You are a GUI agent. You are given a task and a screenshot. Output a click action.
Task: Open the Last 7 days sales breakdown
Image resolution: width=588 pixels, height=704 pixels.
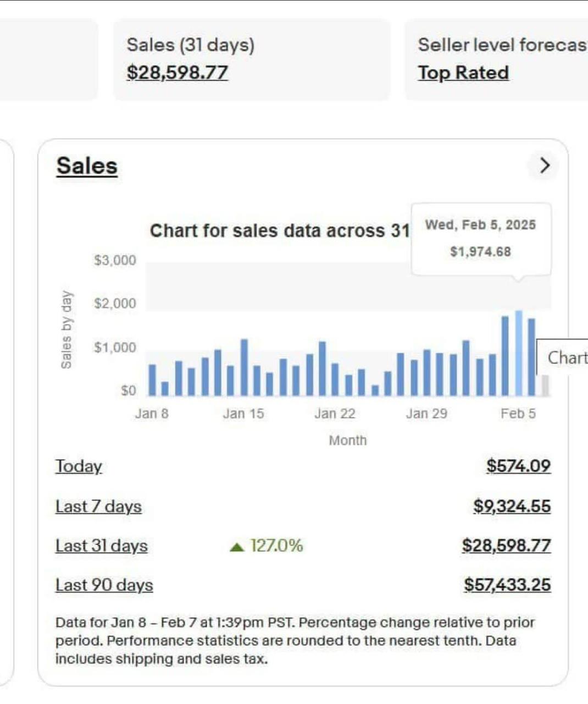pos(98,507)
